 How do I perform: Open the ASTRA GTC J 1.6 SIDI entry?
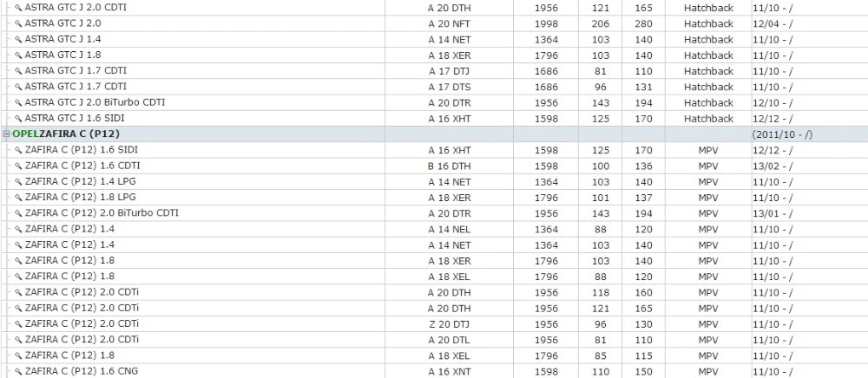[75, 118]
